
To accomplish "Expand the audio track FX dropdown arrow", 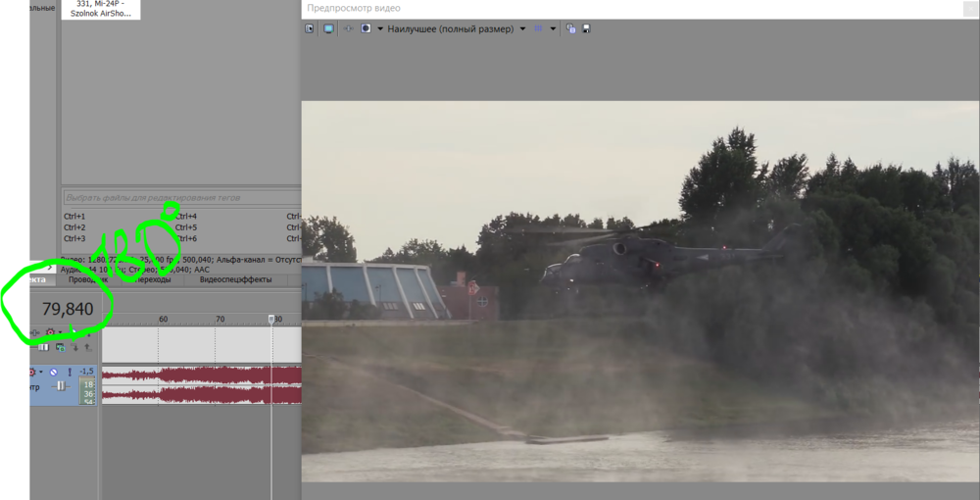I will coord(41,372).
